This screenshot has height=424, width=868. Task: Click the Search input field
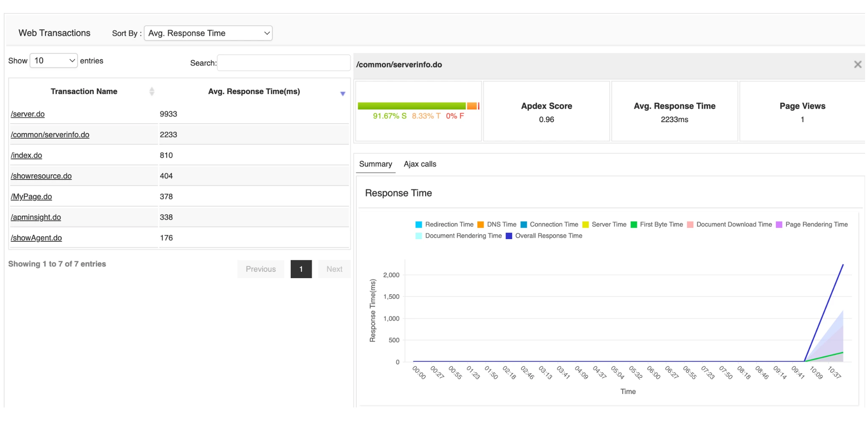(x=283, y=63)
